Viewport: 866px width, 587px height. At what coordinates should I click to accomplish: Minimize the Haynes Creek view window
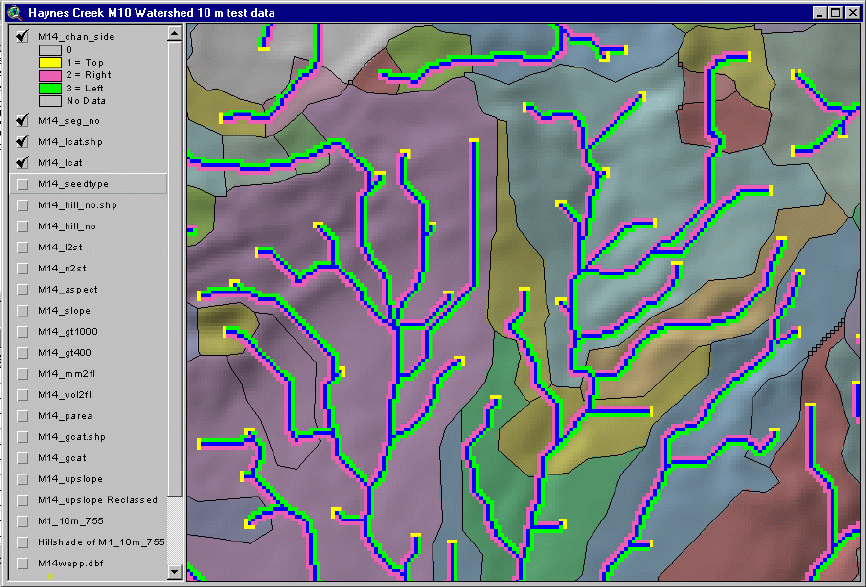(x=818, y=12)
